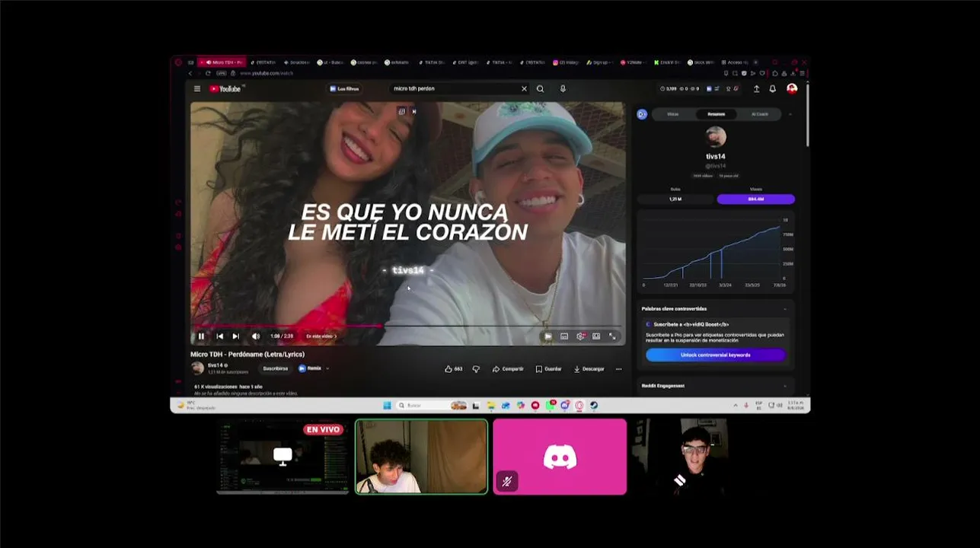Select the pink Discord participant tile
Viewport: 980px width, 548px height.
(560, 457)
